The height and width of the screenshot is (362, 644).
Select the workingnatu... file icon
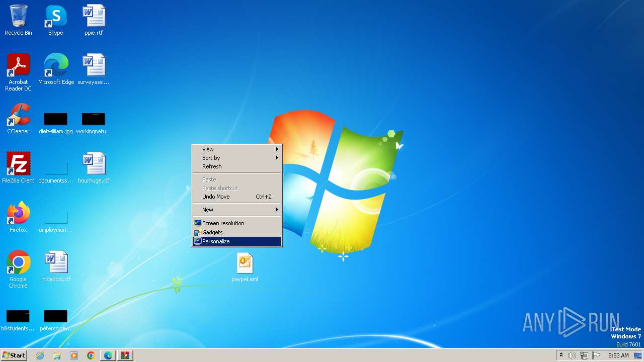(x=94, y=123)
